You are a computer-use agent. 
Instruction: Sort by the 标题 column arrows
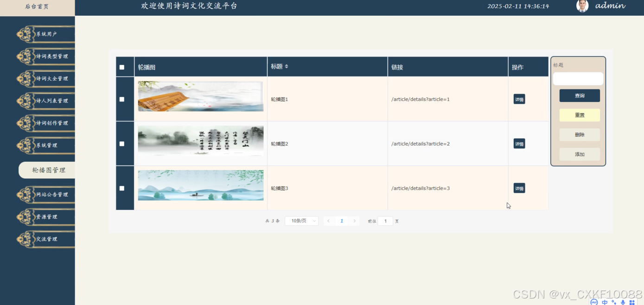coord(287,67)
